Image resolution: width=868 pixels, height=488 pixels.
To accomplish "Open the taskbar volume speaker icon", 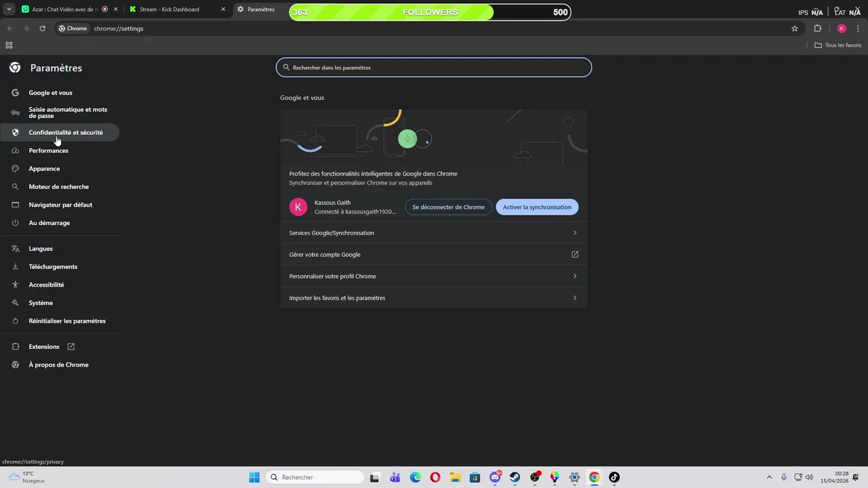I will 809,477.
